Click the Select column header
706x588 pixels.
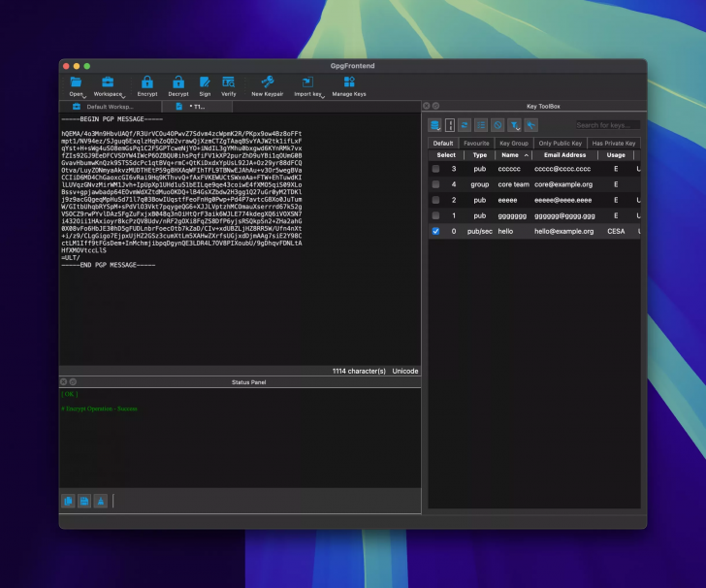coord(446,155)
